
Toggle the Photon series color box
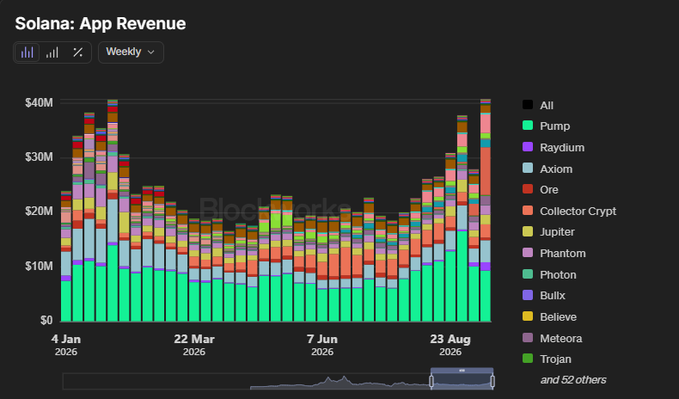tap(527, 274)
